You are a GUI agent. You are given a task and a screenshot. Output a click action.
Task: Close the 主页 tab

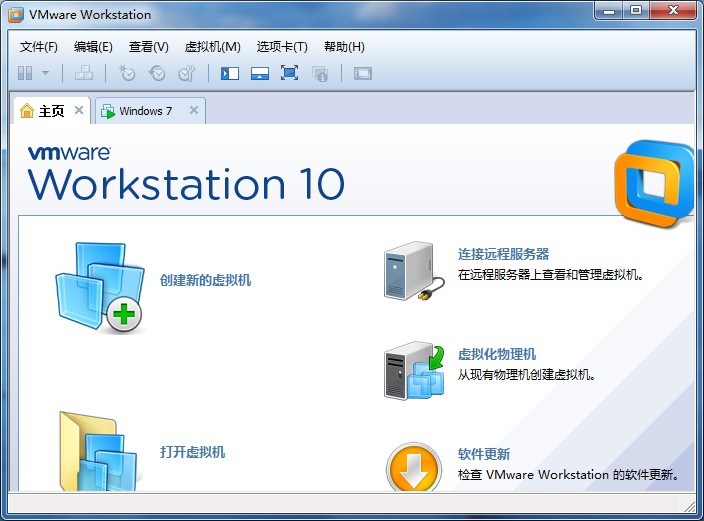pos(79,110)
